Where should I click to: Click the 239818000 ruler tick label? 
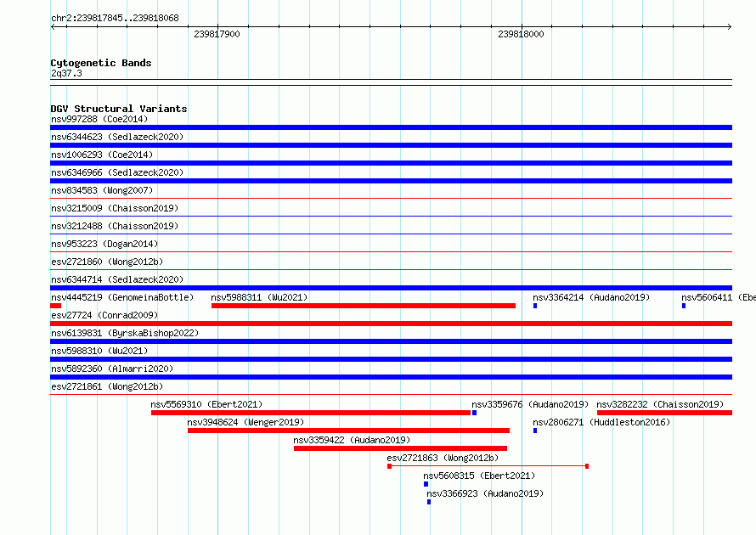521,34
